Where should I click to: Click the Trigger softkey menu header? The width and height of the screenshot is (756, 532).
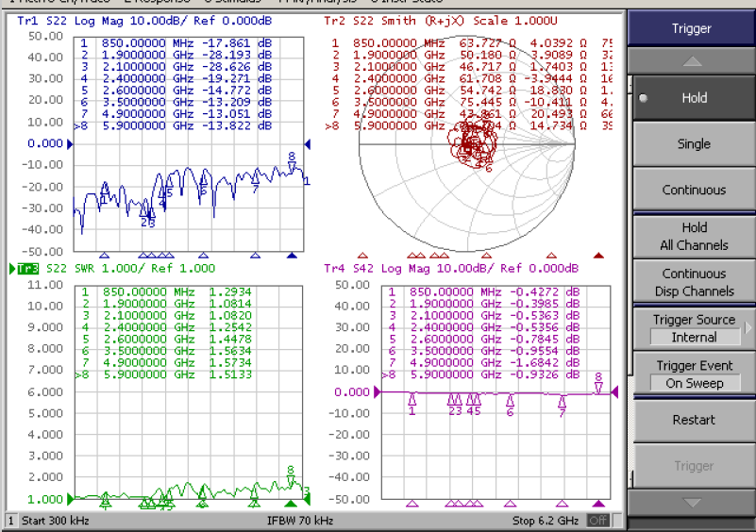[x=692, y=28]
